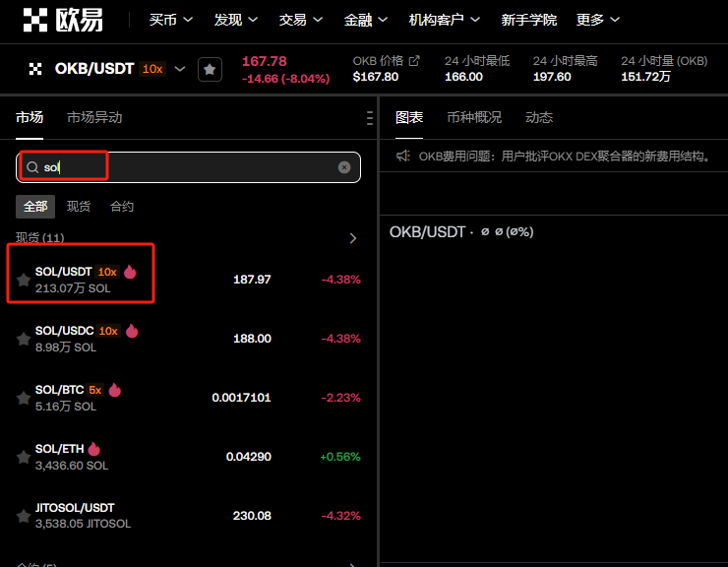This screenshot has height=567, width=728.
Task: Open the 金融 dropdown menu
Action: point(365,20)
